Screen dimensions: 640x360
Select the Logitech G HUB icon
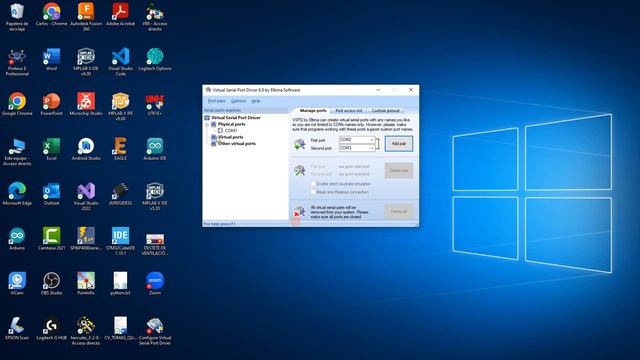pos(51,329)
